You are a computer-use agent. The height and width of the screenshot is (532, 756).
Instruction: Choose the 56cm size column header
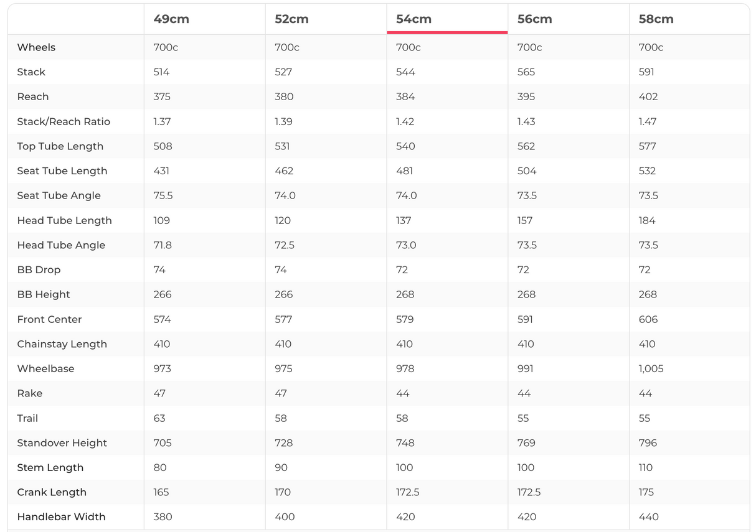coord(534,19)
